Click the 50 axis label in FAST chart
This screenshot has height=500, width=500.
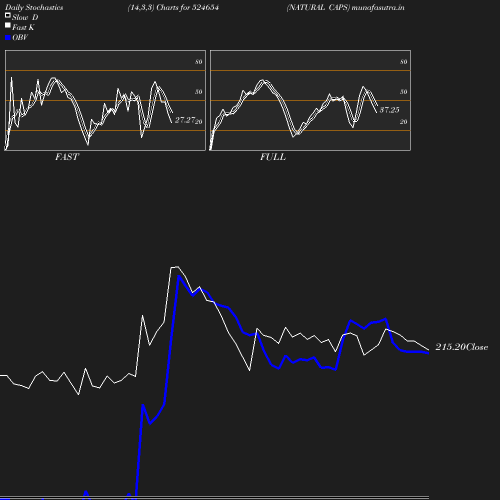click(x=199, y=92)
